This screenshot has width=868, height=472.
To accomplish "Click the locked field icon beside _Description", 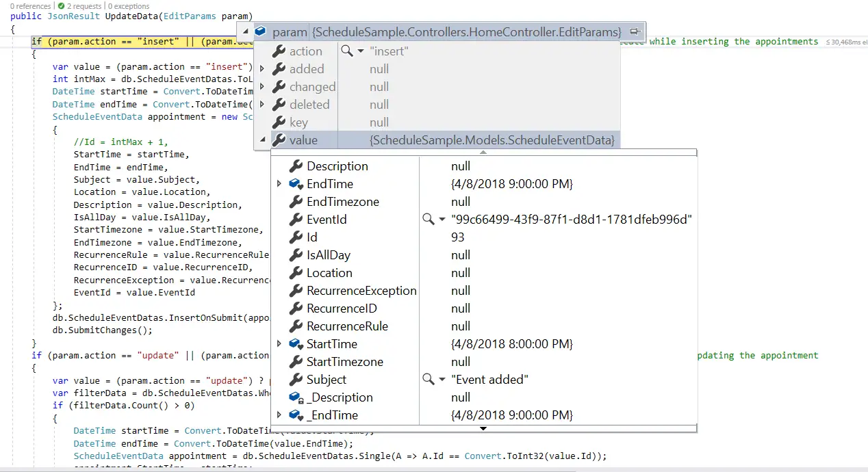I will [x=296, y=397].
